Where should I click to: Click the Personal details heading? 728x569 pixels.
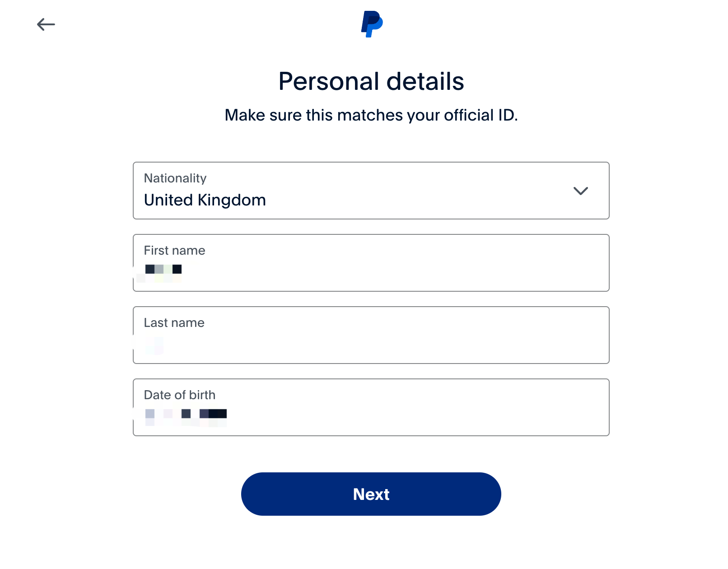pos(371,81)
